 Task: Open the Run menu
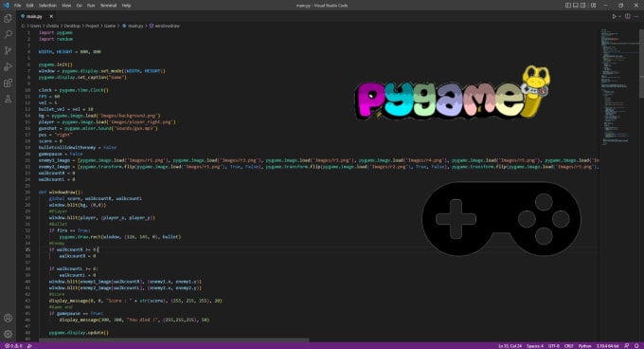coord(91,6)
